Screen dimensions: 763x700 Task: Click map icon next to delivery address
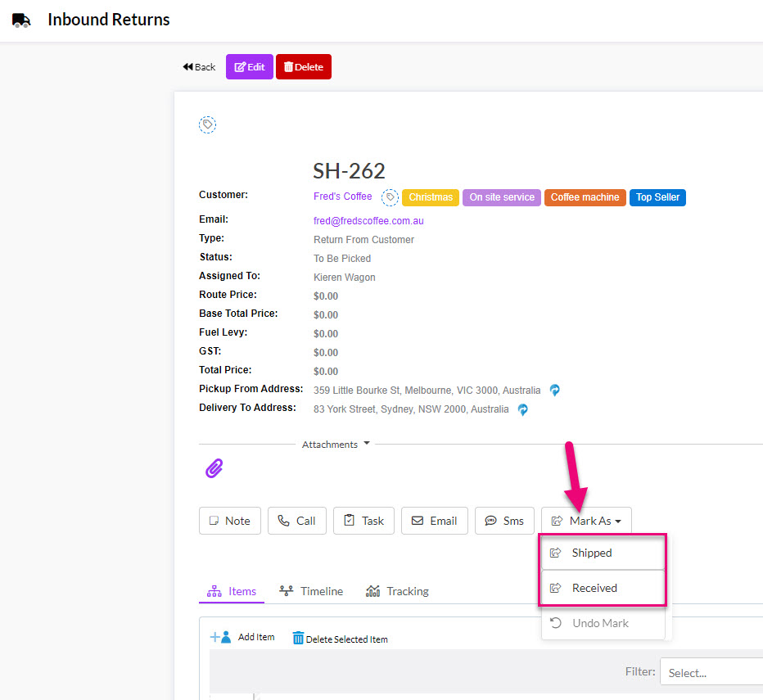522,409
